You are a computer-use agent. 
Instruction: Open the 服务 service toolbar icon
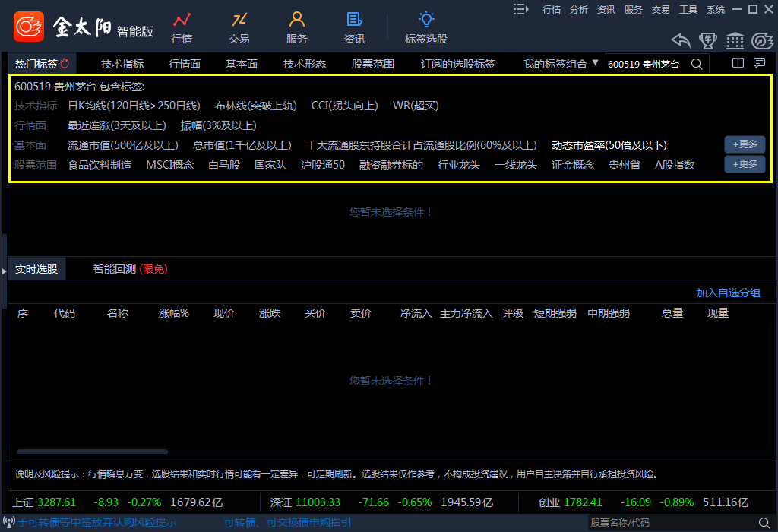[x=297, y=28]
